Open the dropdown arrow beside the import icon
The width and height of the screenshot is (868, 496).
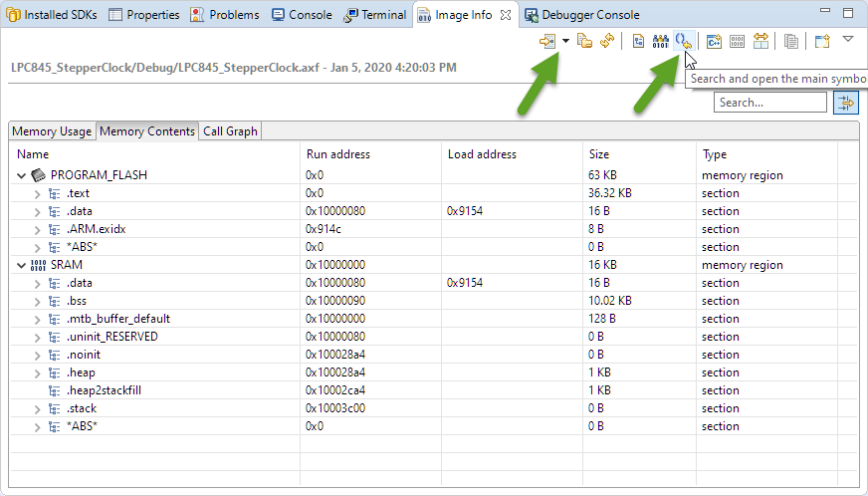tap(565, 41)
